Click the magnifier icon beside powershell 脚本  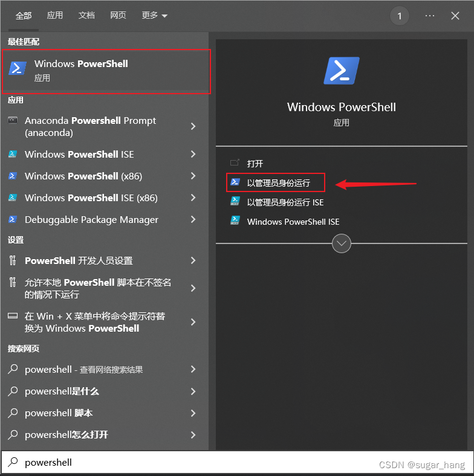pos(13,413)
